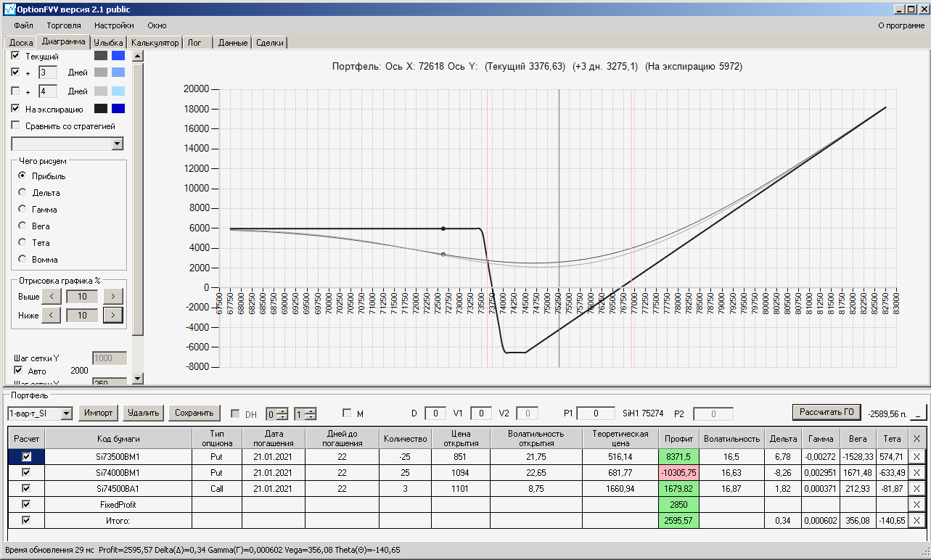Click the light blue swatch in the +3 Дней row

[x=118, y=73]
